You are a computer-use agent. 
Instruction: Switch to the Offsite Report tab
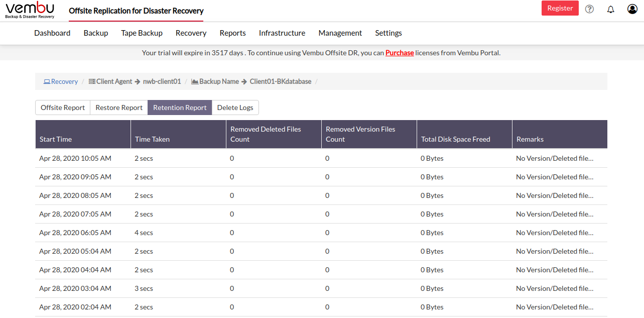[63, 108]
